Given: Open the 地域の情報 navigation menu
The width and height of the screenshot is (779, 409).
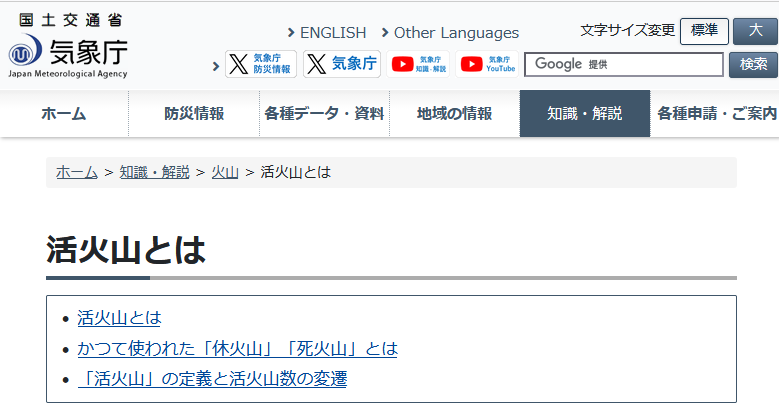Looking at the screenshot, I should 455,113.
